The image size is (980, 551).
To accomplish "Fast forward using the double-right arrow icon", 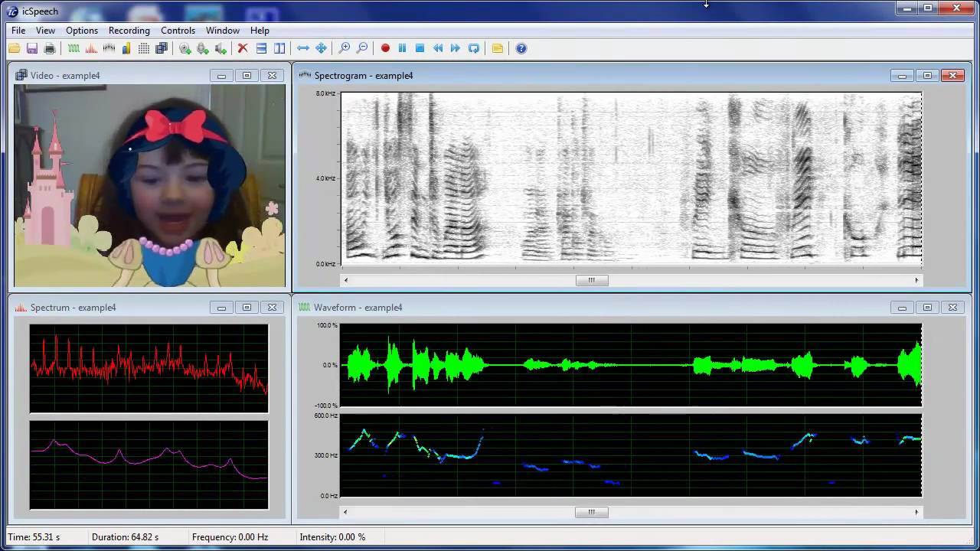I will point(456,48).
